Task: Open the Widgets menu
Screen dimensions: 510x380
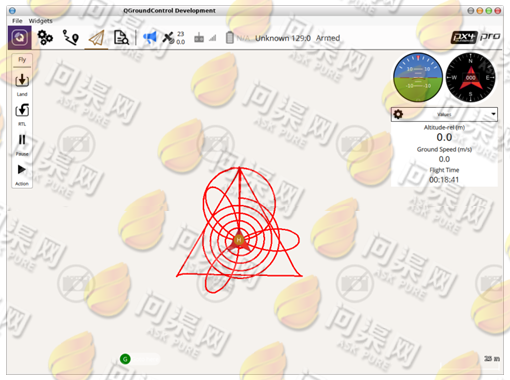Action: (x=40, y=21)
